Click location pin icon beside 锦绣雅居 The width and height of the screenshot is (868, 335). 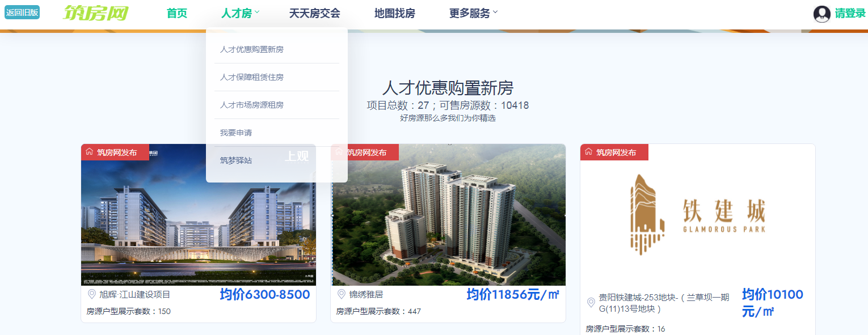click(341, 294)
